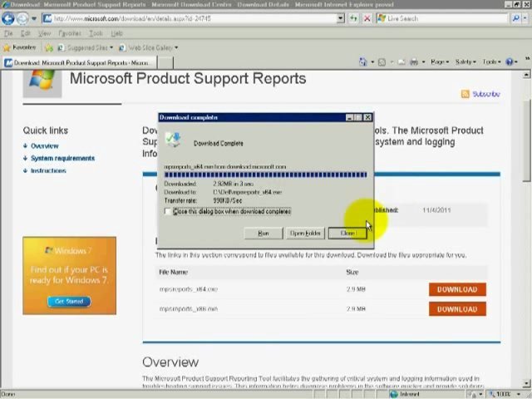Open the Edit menu
This screenshot has width=532, height=399.
point(26,33)
